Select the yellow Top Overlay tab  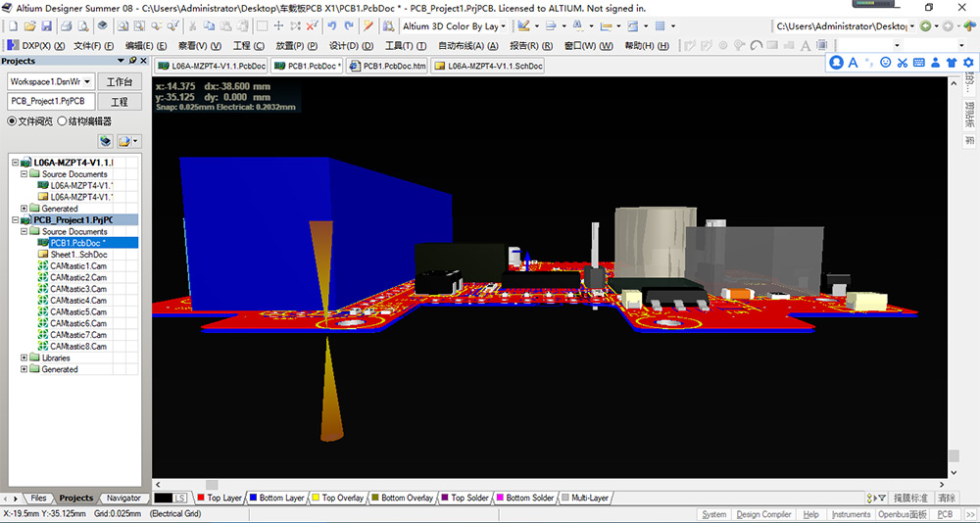(x=337, y=498)
